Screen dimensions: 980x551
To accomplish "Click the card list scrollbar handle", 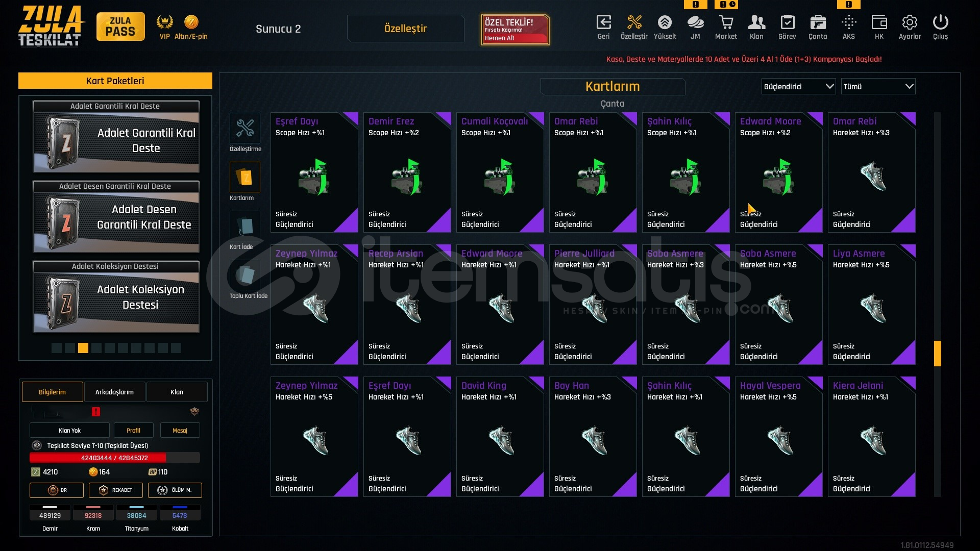I will tap(938, 354).
